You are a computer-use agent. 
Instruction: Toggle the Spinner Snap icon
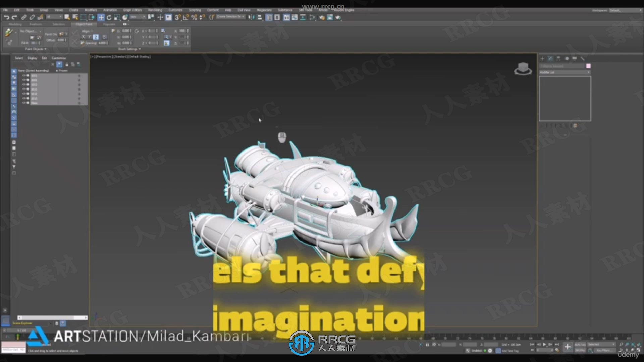coord(202,17)
